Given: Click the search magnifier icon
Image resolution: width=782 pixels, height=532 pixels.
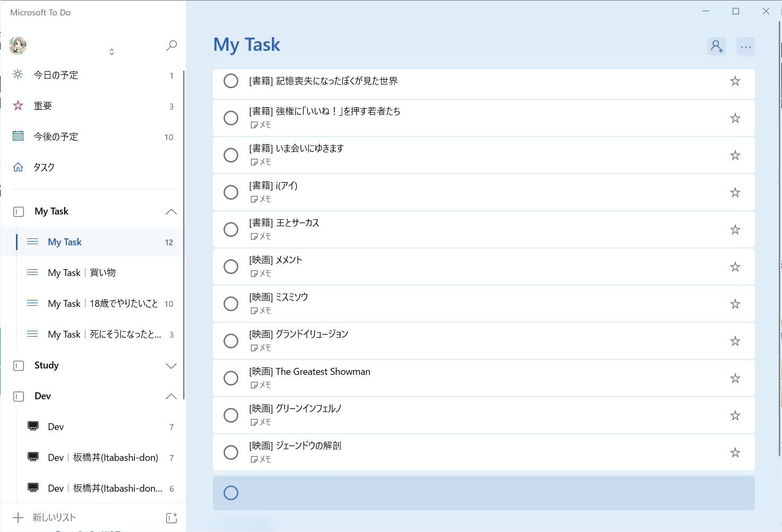Looking at the screenshot, I should (171, 46).
